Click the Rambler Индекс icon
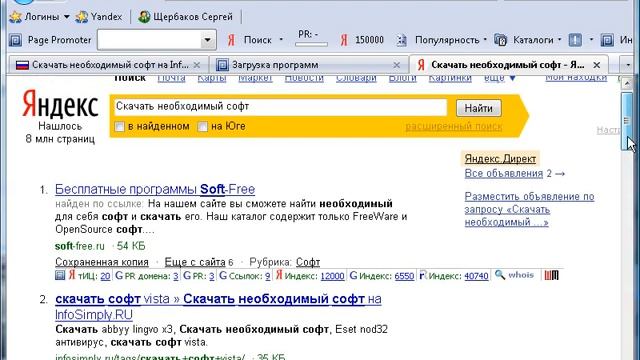This screenshot has width=640, height=360. click(423, 276)
